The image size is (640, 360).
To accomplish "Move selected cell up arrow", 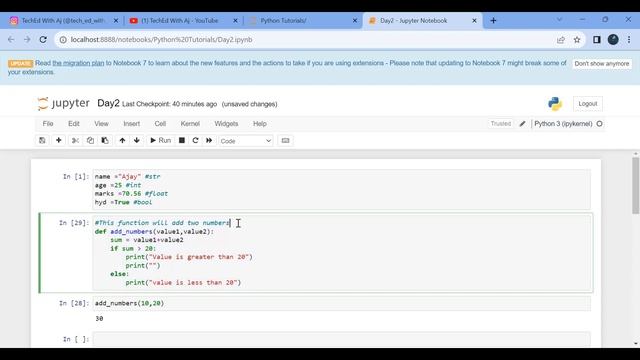I will 122,140.
